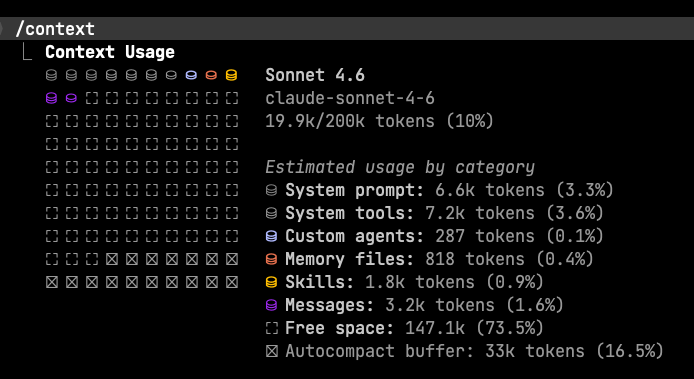Screen dimensions: 694x379
Task: Click the Skills: 1.8k tokens line
Action: (414, 282)
